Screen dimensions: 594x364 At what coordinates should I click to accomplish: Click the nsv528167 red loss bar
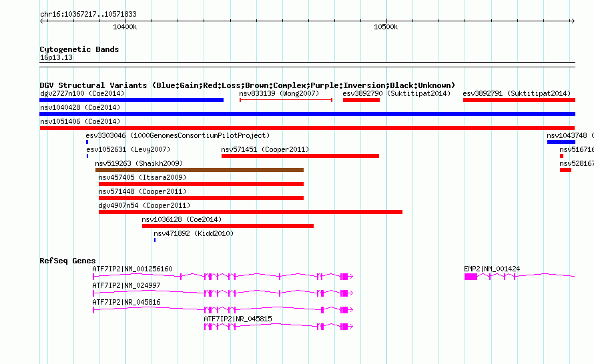[x=565, y=170]
